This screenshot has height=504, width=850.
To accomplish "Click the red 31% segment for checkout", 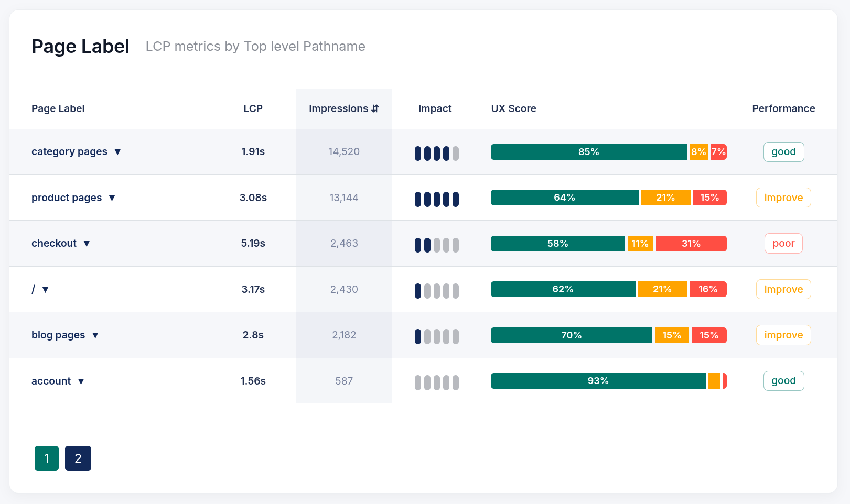I will 691,244.
